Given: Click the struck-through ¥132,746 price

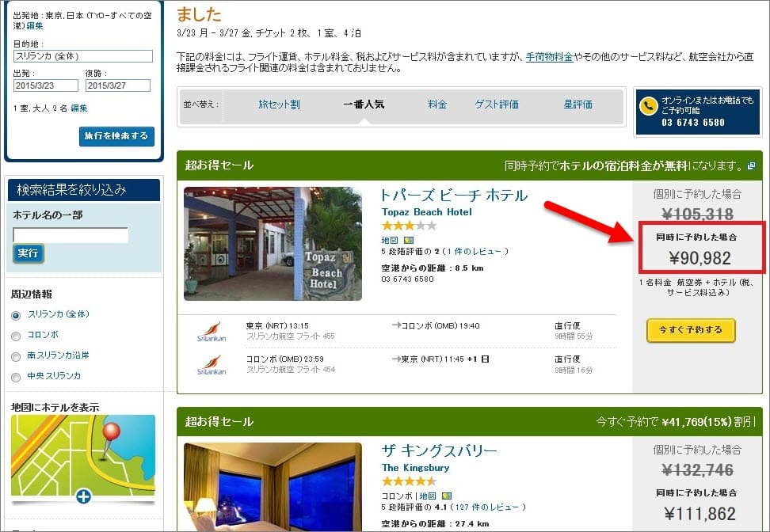Looking at the screenshot, I should pos(697,469).
